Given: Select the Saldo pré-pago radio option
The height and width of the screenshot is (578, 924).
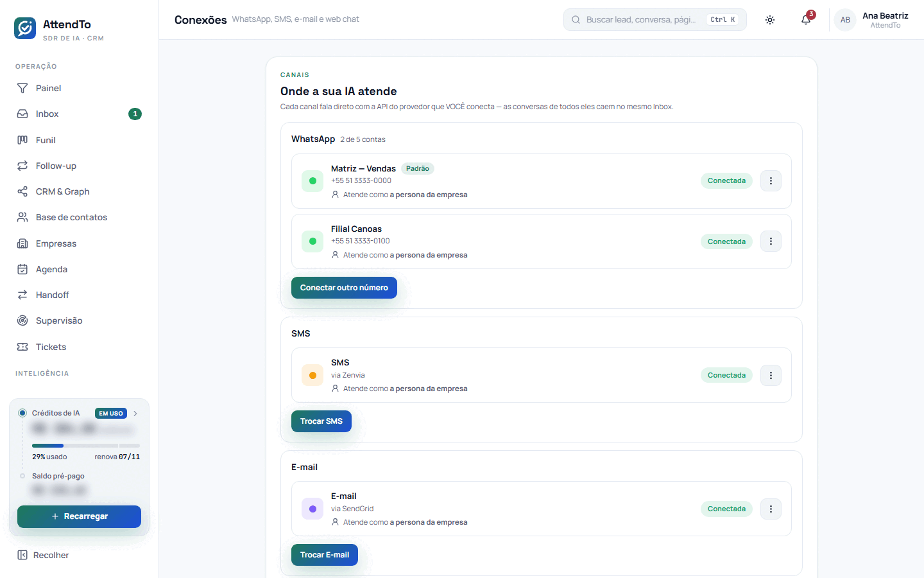Looking at the screenshot, I should (x=22, y=476).
